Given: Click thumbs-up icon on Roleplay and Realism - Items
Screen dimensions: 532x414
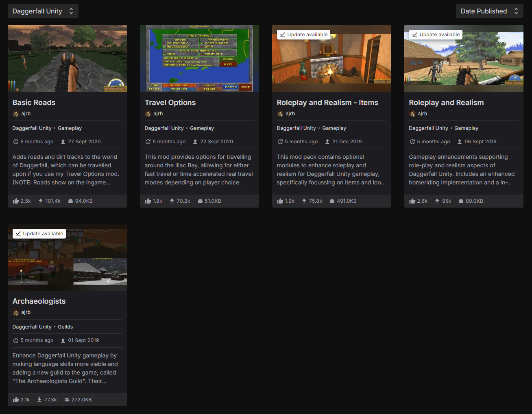Looking at the screenshot, I should click(280, 201).
